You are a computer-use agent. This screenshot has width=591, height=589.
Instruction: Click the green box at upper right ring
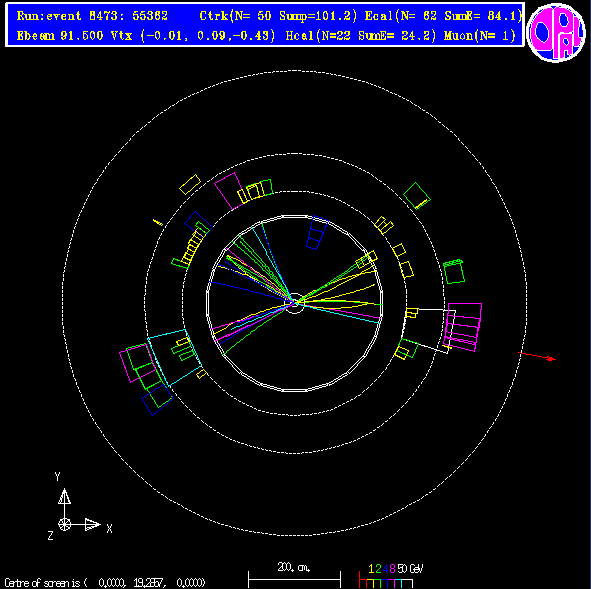pos(417,196)
